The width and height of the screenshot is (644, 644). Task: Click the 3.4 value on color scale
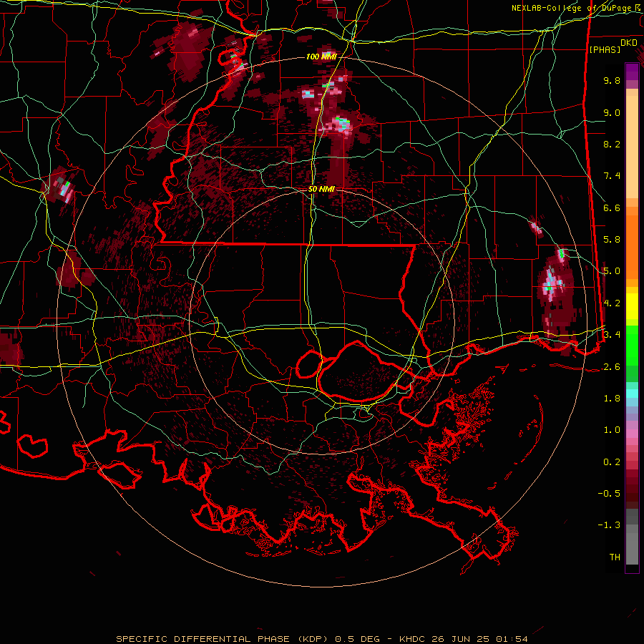[x=612, y=335]
